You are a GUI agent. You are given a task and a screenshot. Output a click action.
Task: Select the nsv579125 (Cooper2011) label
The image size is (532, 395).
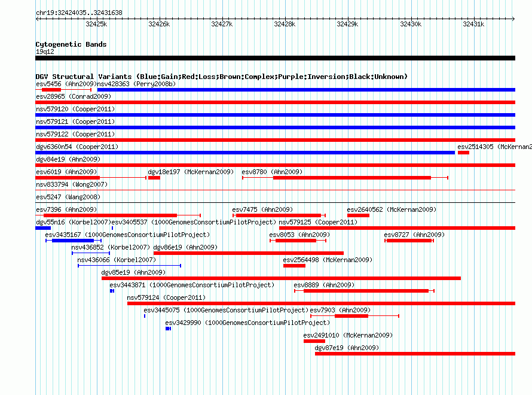coord(318,222)
